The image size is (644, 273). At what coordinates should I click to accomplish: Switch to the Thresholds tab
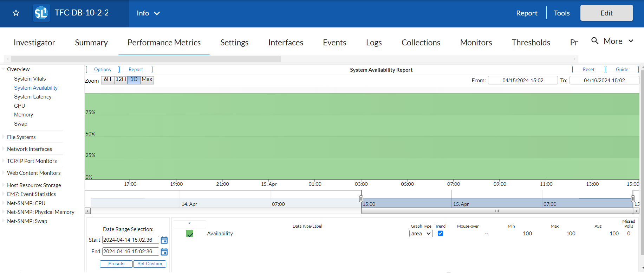(x=531, y=43)
